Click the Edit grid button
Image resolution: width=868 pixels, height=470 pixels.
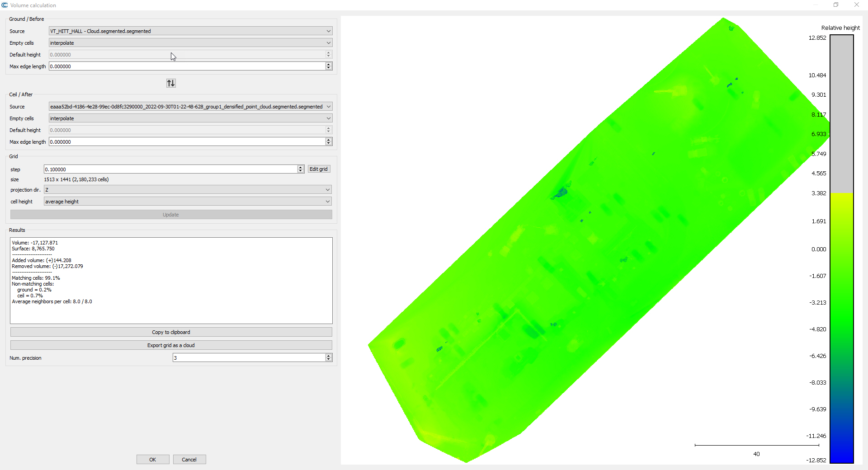(319, 169)
